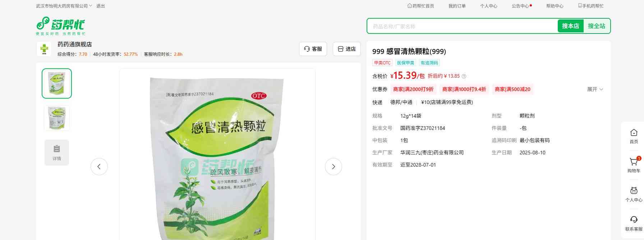Click the 药帮忙 logo
Screen dimensions: 644x240
60,26
